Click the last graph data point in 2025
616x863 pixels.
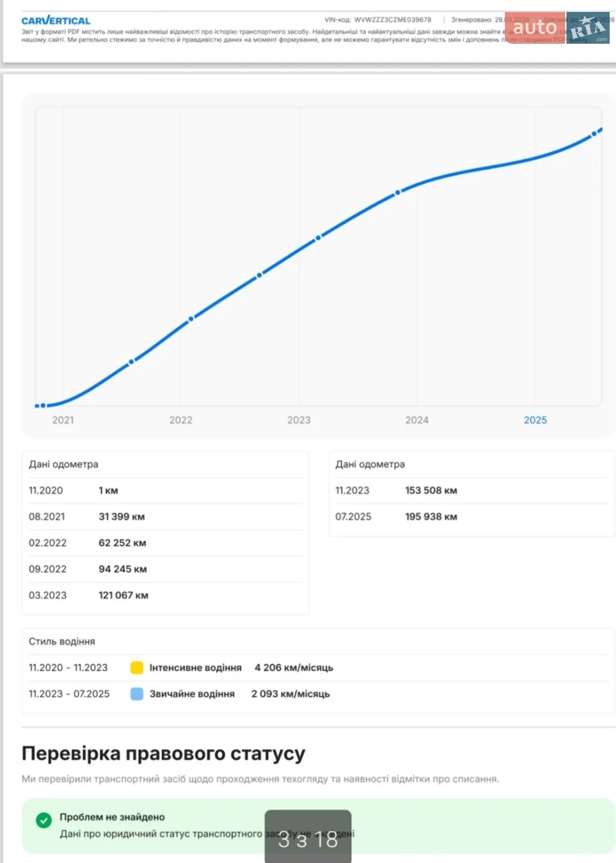click(x=594, y=134)
